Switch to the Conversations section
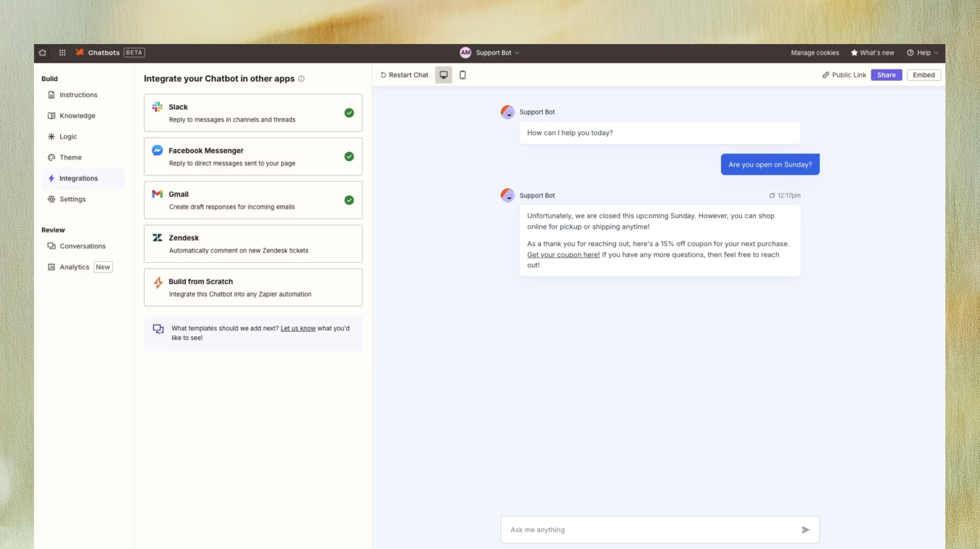Image resolution: width=980 pixels, height=549 pixels. click(x=83, y=246)
